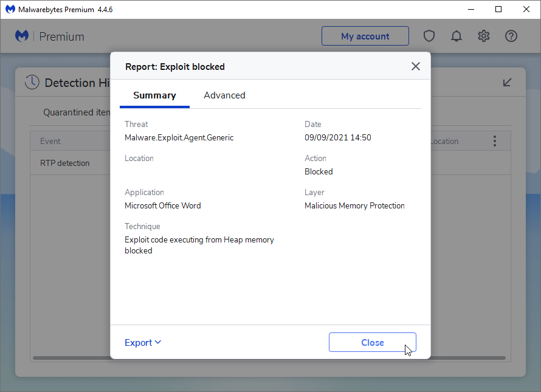541x392 pixels.
Task: Select the RTP detection row
Action: click(65, 163)
